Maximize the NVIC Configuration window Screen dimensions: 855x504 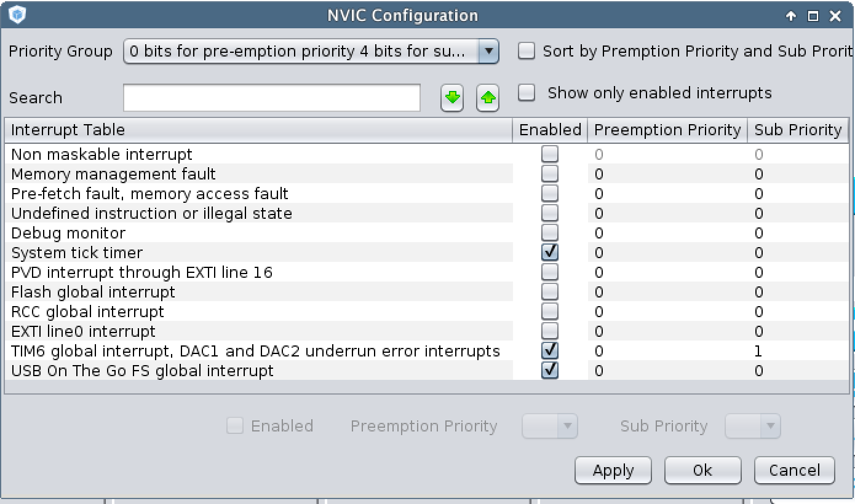(813, 17)
